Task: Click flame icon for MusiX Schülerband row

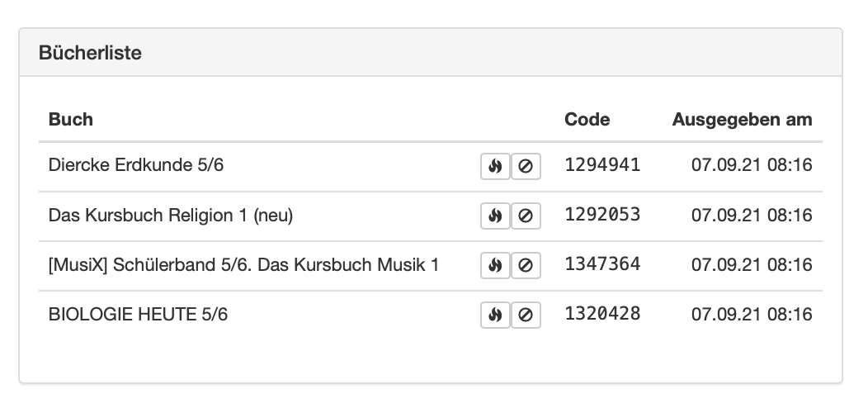Action: [495, 265]
